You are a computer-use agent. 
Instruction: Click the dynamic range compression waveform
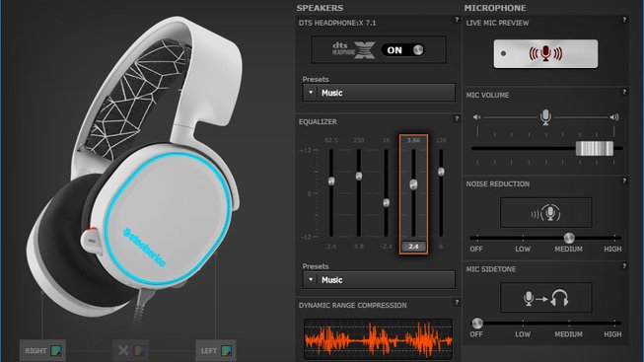click(x=378, y=339)
